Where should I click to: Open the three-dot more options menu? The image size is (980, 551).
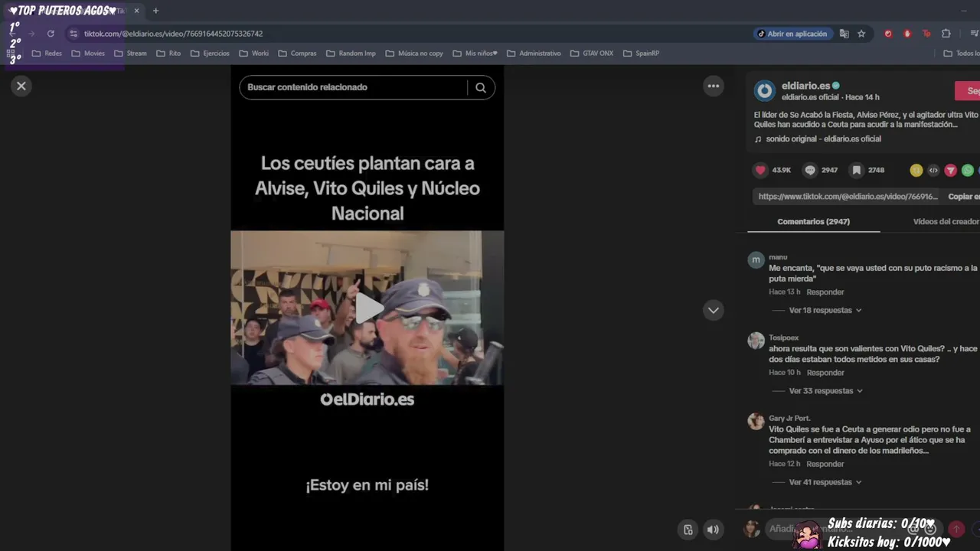[714, 86]
